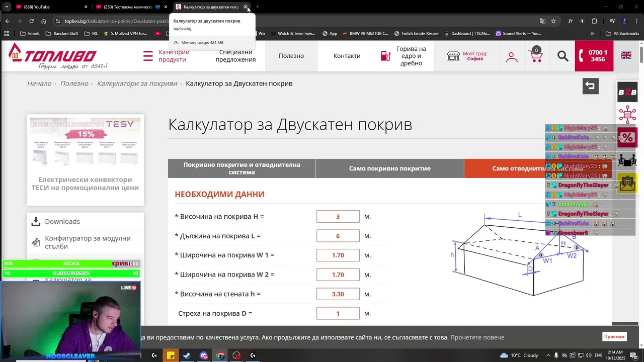Image resolution: width=644 pixels, height=362 pixels.
Task: Open Steam from the taskbar
Action: (x=187, y=355)
